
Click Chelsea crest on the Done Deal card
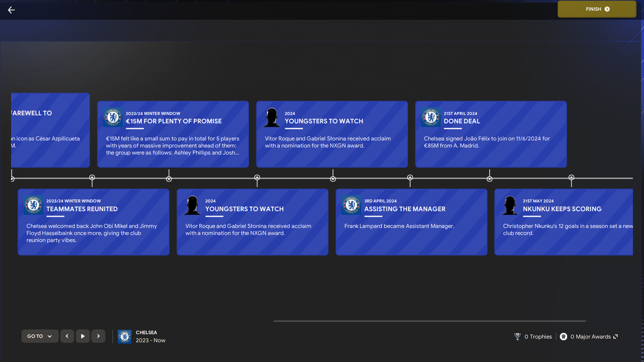(431, 118)
